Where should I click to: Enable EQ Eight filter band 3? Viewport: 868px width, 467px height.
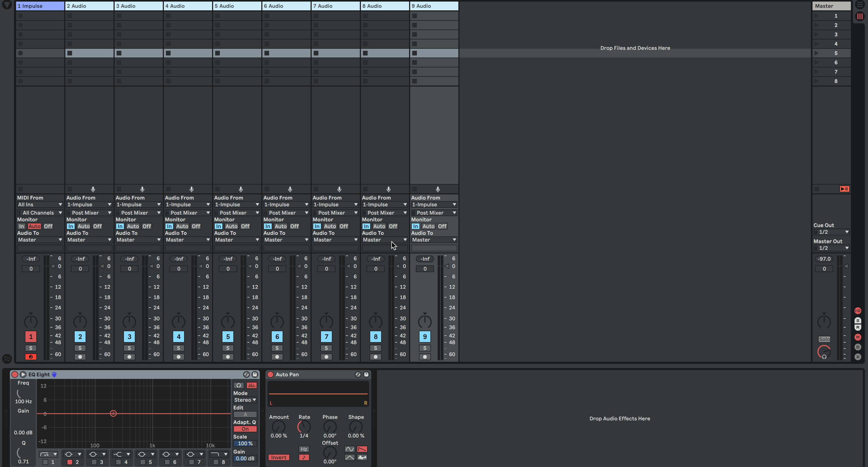(94, 462)
